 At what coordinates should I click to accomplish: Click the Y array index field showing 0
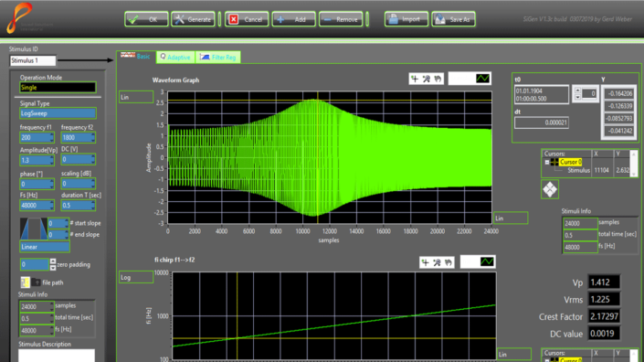[x=589, y=94]
